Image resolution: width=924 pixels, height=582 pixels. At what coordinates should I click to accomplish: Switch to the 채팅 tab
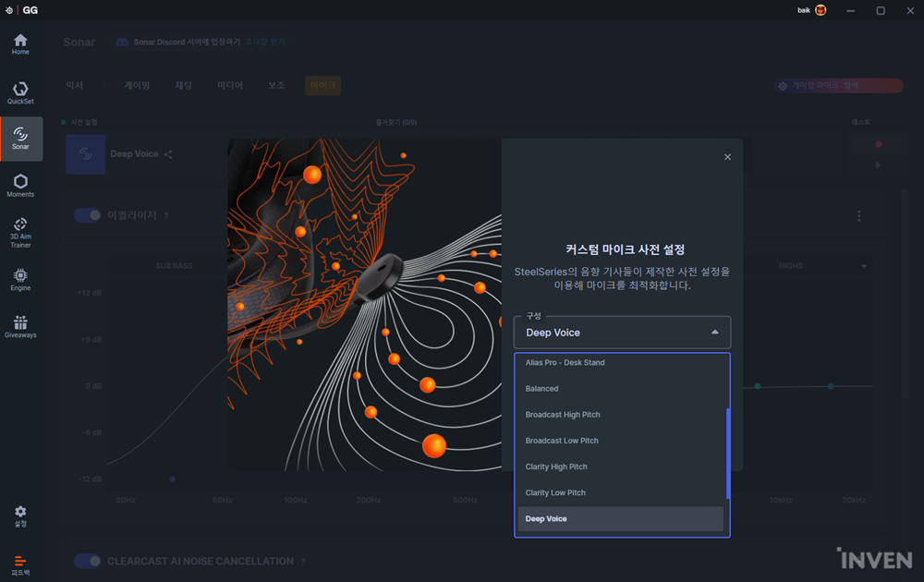coord(183,85)
